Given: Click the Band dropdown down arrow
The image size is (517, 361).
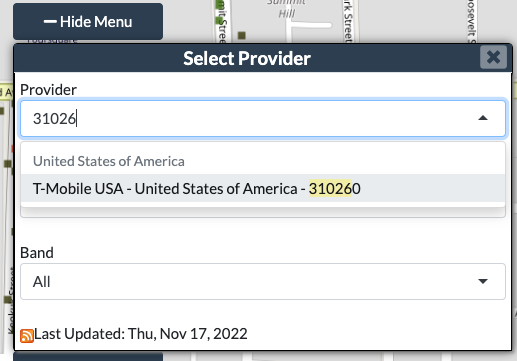Looking at the screenshot, I should click(x=483, y=281).
